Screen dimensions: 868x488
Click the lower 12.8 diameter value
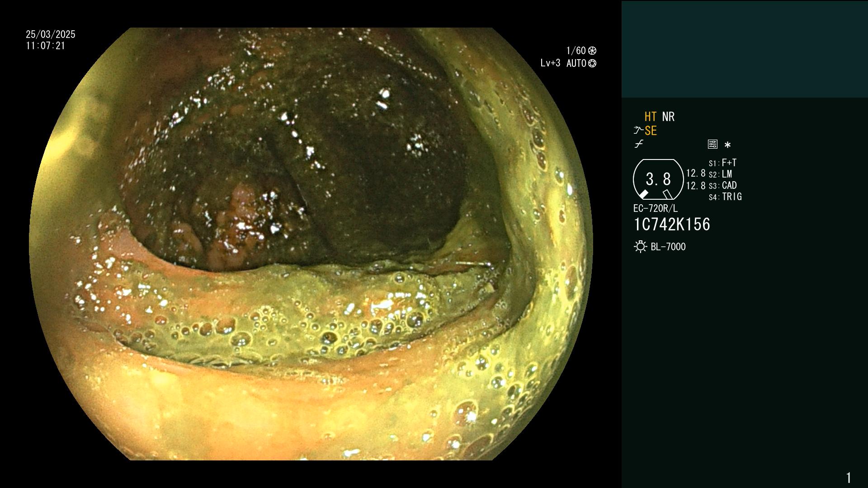696,186
